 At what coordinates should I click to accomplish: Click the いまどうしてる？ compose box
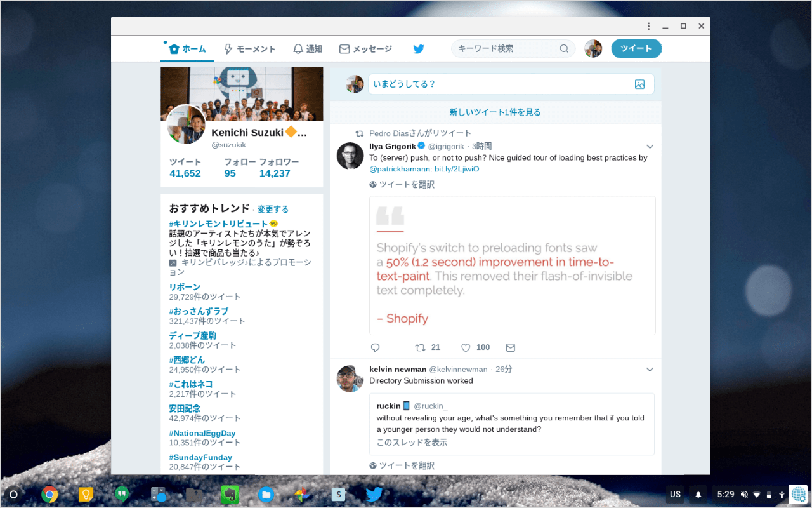coord(511,84)
